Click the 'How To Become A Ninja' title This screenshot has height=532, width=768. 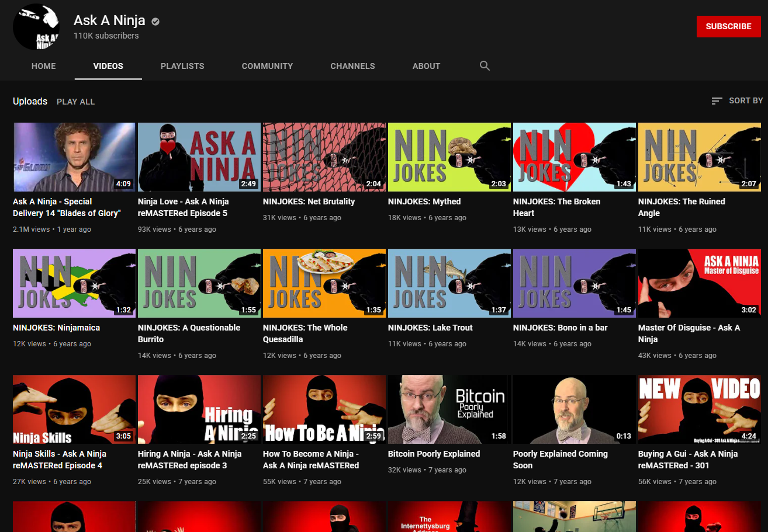[311, 460]
